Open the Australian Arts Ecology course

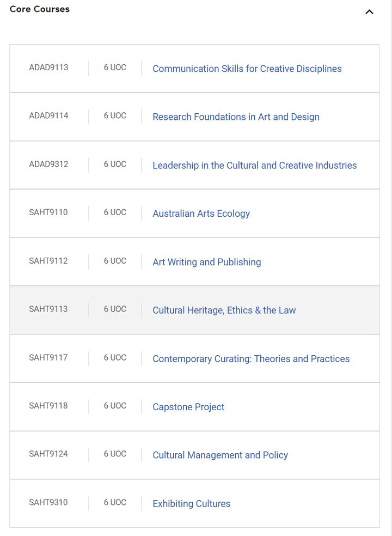coord(201,214)
